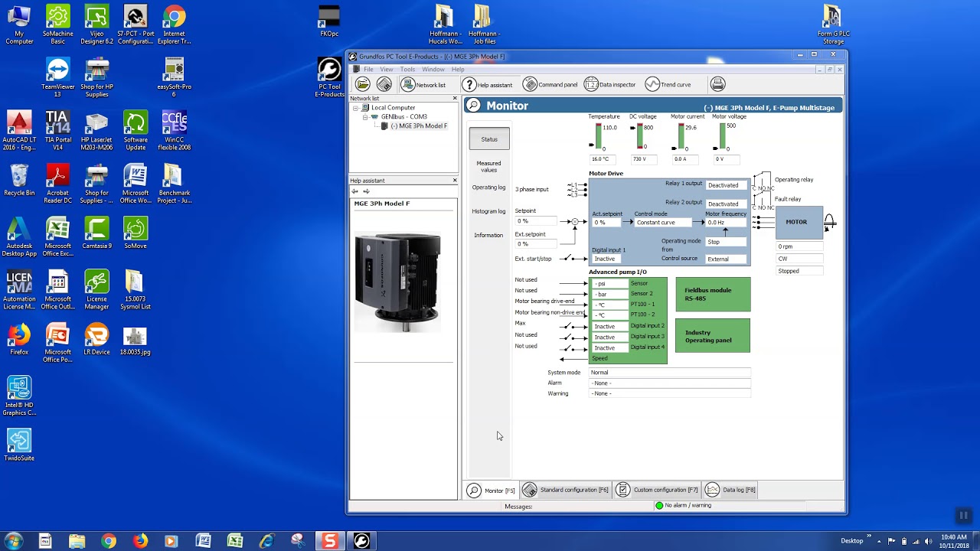Open the Command panel
Image resolution: width=980 pixels, height=551 pixels.
[550, 84]
